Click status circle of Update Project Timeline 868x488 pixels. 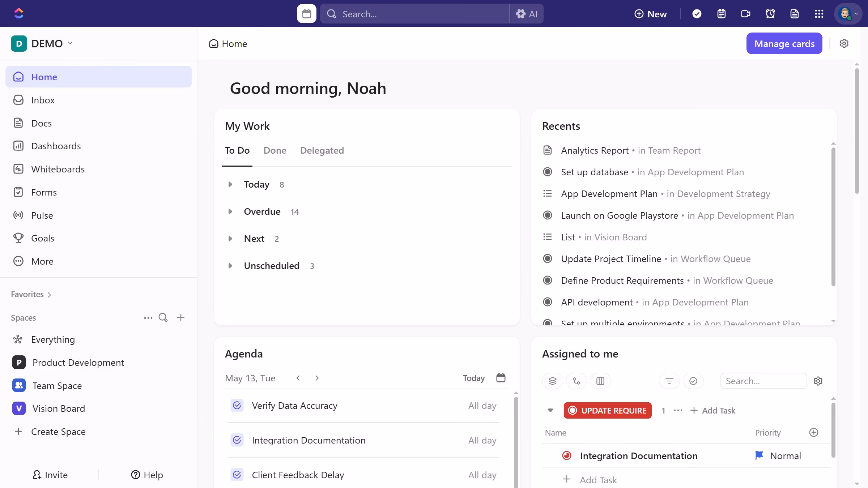point(547,258)
